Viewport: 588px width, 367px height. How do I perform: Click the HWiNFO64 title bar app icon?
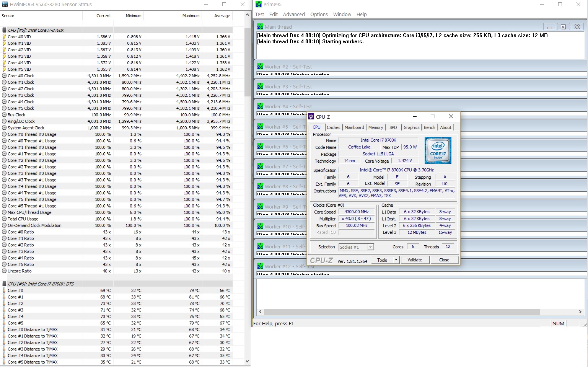(5, 5)
